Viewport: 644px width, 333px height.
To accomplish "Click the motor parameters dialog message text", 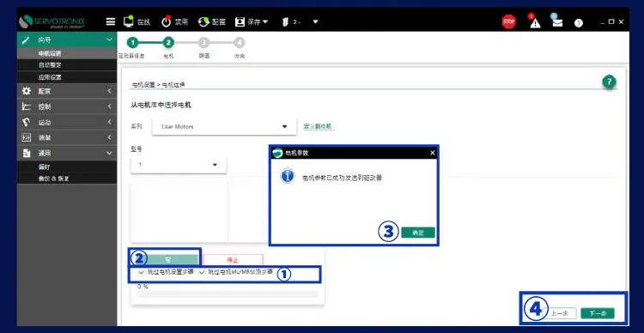I will 343,179.
